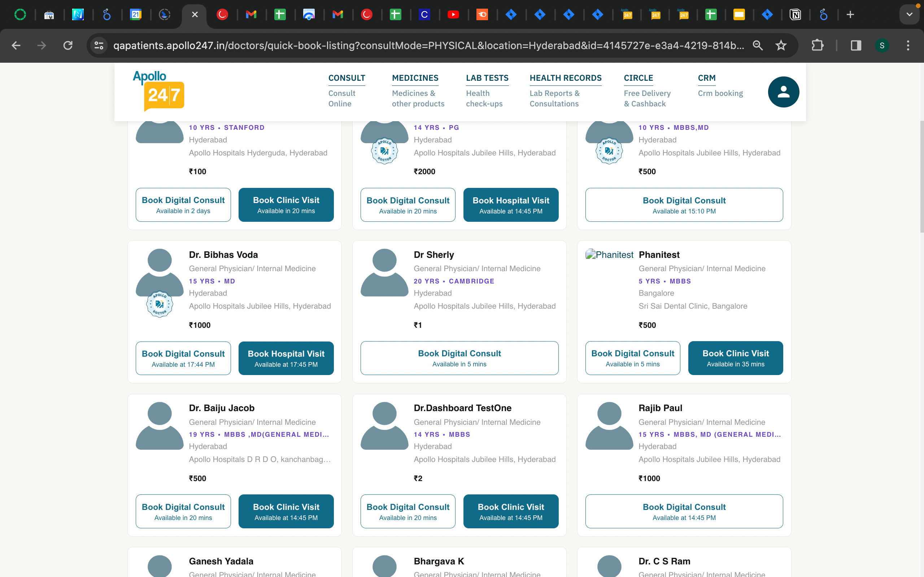Viewport: 924px width, 577px height.
Task: Bookmark page with star icon
Action: 781,45
